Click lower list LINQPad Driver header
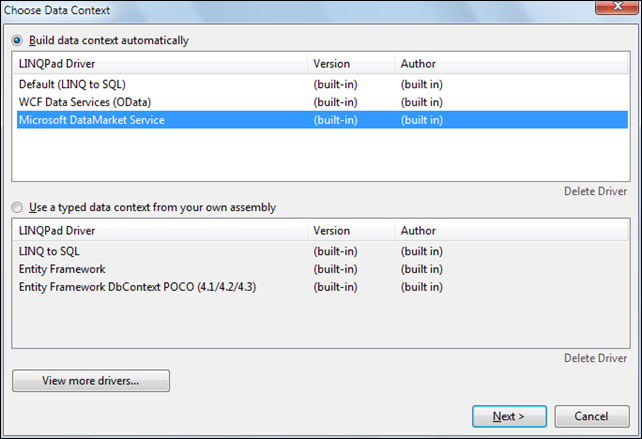This screenshot has height=439, width=642. 160,231
